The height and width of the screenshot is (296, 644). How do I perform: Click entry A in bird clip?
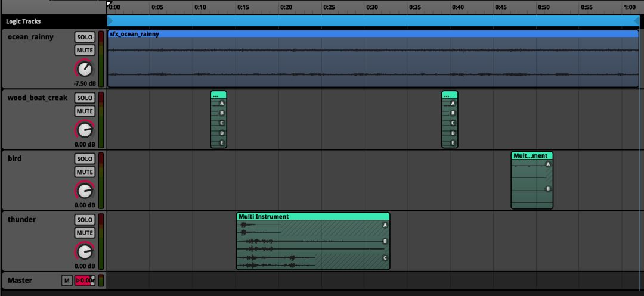(548, 164)
